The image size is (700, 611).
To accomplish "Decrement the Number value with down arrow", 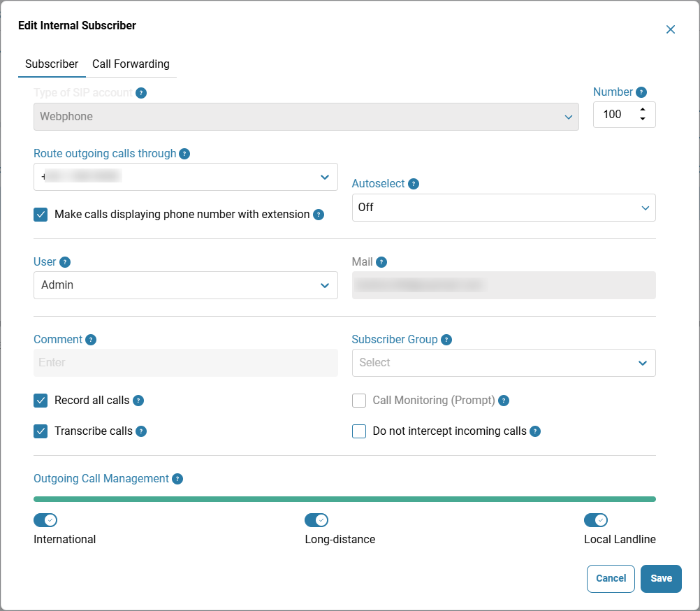I will [643, 119].
